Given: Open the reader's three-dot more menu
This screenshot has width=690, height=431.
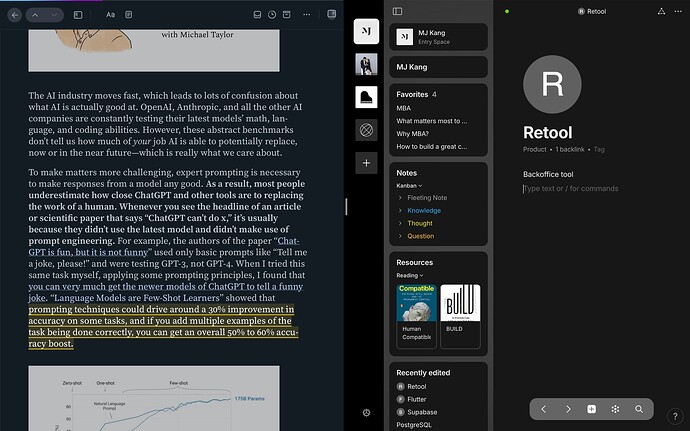Looking at the screenshot, I should (x=307, y=15).
